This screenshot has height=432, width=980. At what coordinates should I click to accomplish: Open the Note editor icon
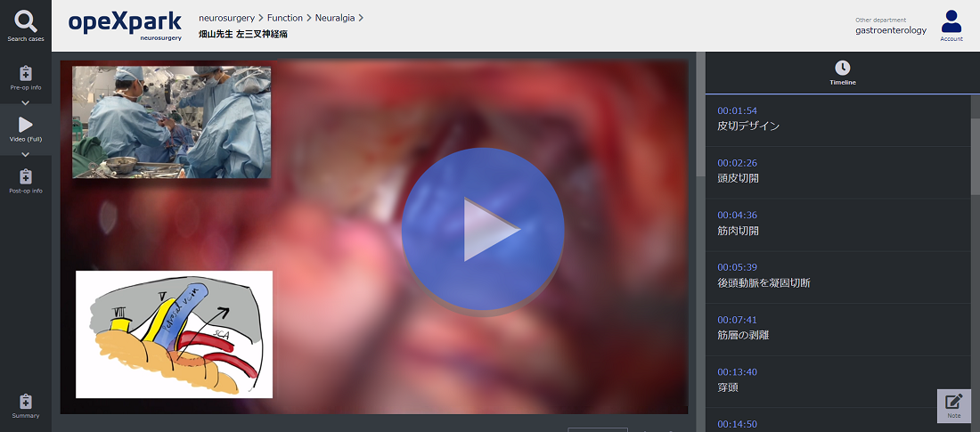(x=954, y=402)
